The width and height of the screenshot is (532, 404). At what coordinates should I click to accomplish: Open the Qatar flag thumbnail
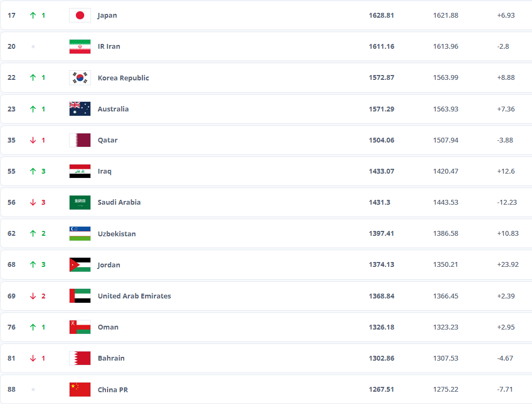[x=80, y=140]
